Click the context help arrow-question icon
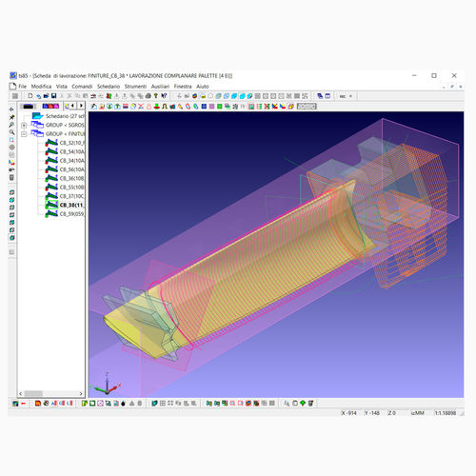 click(164, 96)
